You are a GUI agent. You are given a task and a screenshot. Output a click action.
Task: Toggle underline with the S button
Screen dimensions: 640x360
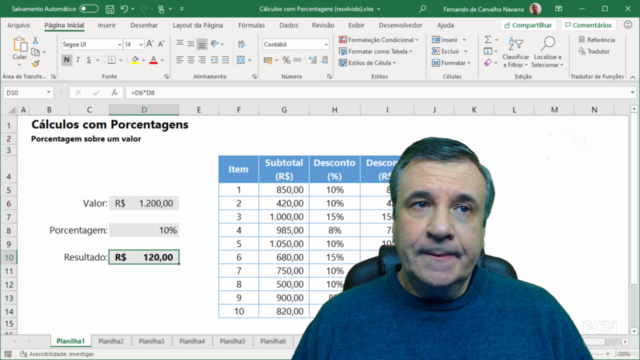(89, 60)
